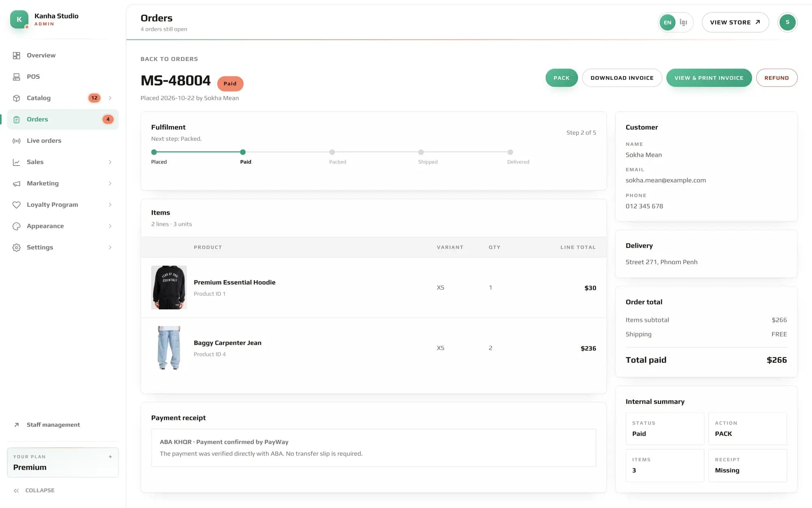Image resolution: width=812 pixels, height=508 pixels.
Task: Open the S user avatar menu
Action: (x=787, y=22)
